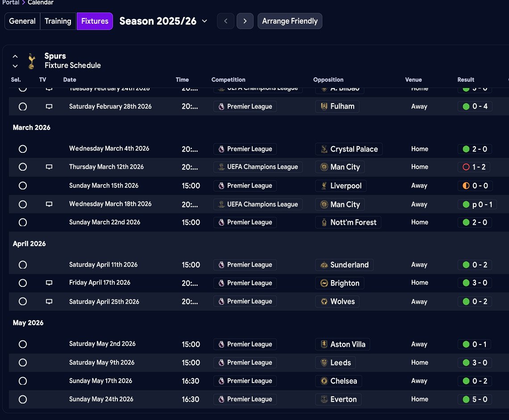Select the Crystal Palace fixture radio button
Image resolution: width=509 pixels, height=420 pixels.
pos(23,149)
